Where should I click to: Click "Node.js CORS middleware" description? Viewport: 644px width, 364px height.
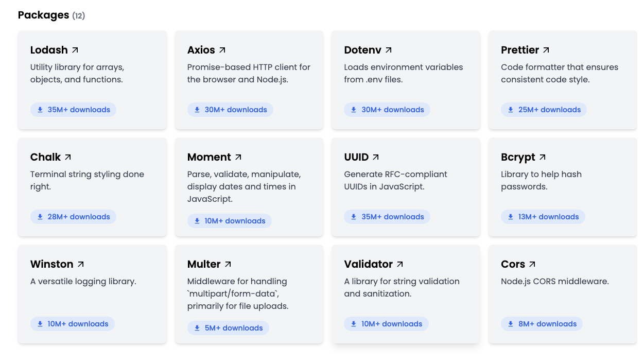[x=555, y=282]
